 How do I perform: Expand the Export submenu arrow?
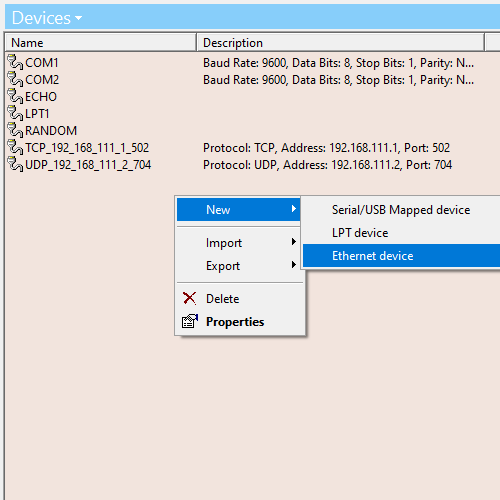(x=293, y=265)
